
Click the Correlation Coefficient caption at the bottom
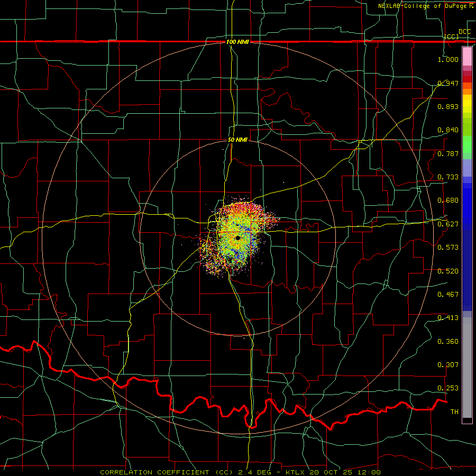241,472
